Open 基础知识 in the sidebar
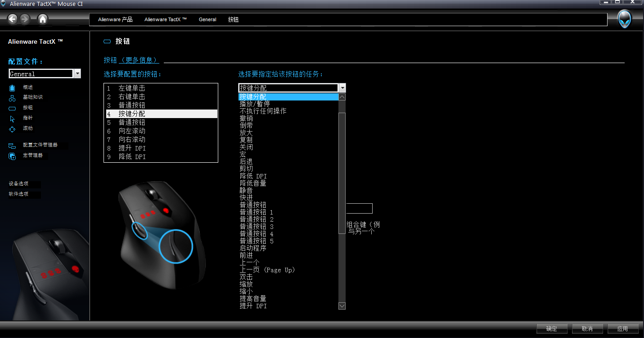Image resolution: width=644 pixels, height=338 pixels. point(33,97)
